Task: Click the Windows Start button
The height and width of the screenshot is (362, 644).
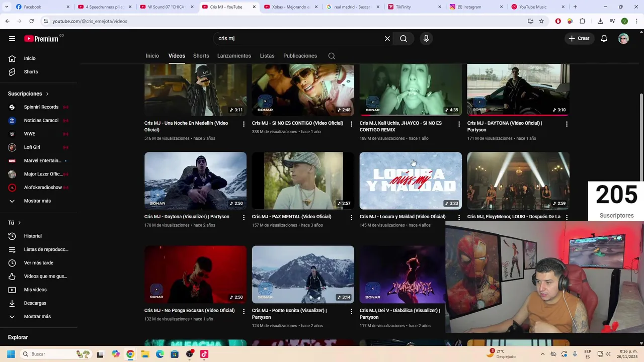Action: 11,354
